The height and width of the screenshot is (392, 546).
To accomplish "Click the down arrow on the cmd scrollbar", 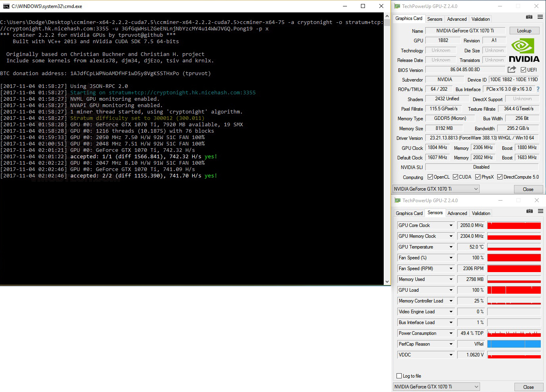I will pyautogui.click(x=387, y=281).
